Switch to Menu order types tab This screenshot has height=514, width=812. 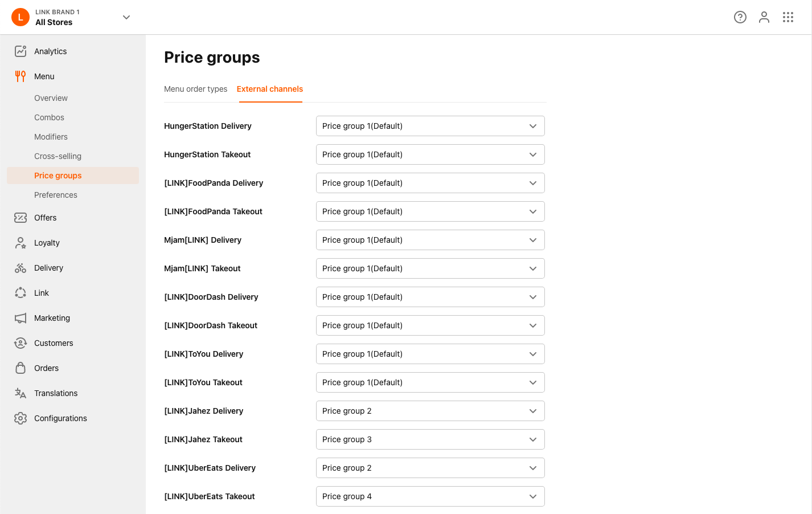[195, 89]
